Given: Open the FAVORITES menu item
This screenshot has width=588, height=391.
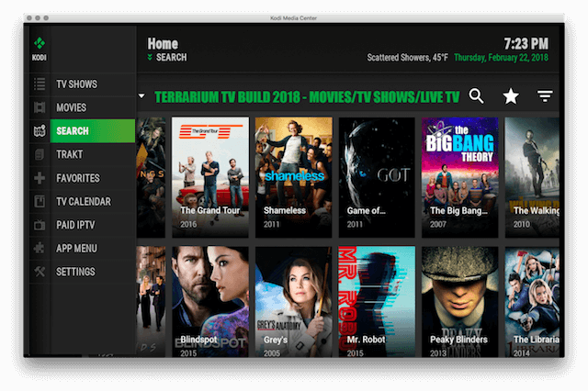Looking at the screenshot, I should [92, 178].
